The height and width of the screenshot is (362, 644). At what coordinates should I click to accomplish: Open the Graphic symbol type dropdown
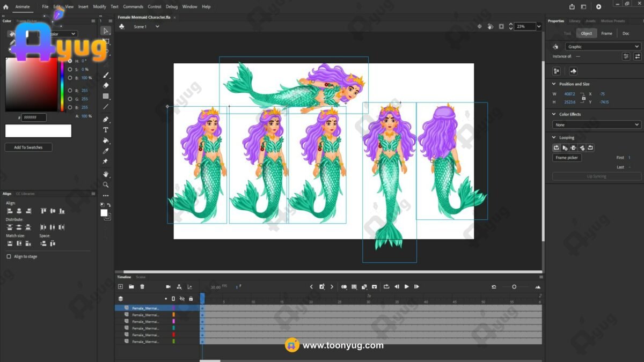pyautogui.click(x=603, y=47)
